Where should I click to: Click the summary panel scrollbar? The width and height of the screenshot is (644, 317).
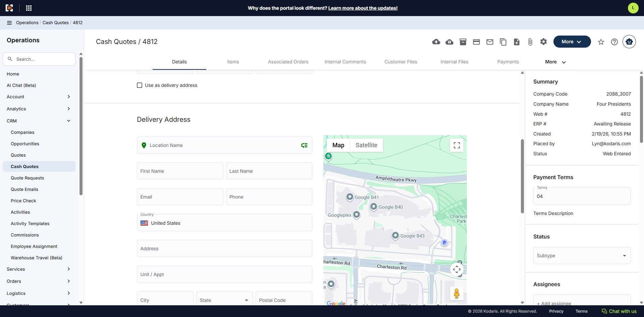click(x=641, y=109)
